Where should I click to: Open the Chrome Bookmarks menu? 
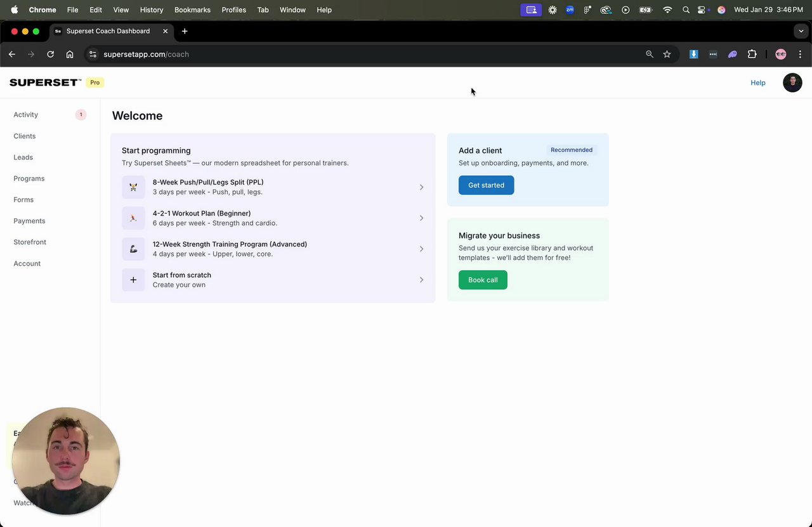(x=192, y=10)
